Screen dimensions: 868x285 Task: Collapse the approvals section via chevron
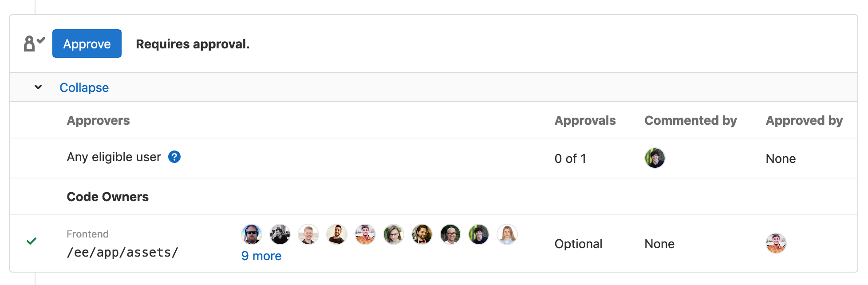coord(37,87)
